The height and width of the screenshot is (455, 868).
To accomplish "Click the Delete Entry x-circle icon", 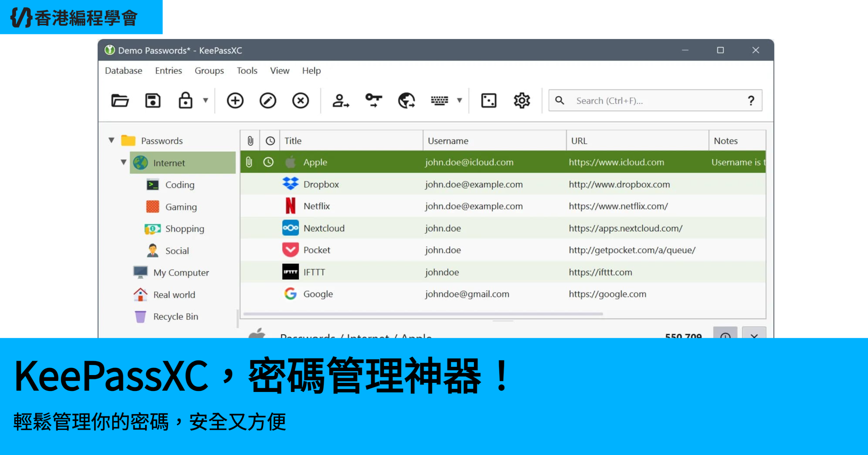I will (300, 101).
